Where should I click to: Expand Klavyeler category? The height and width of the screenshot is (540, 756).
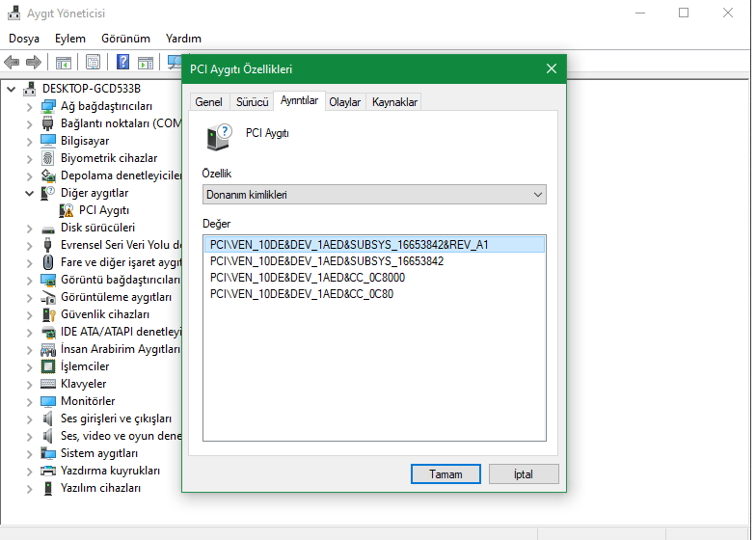[29, 384]
